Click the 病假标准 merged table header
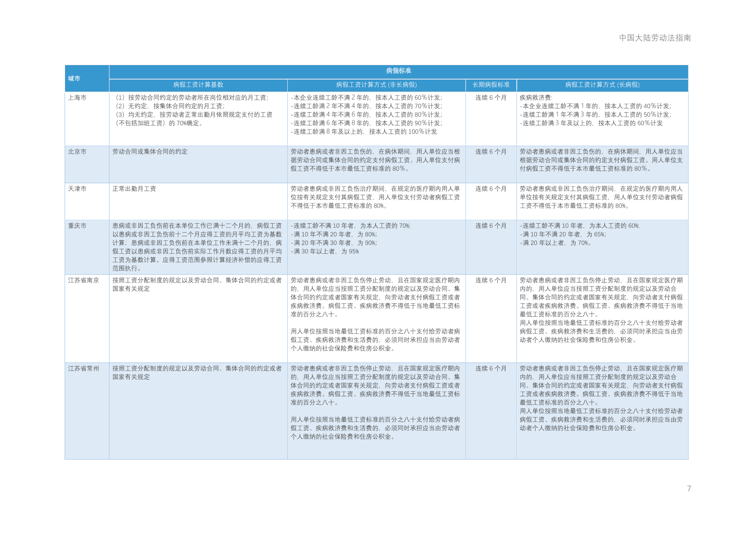 click(398, 71)
